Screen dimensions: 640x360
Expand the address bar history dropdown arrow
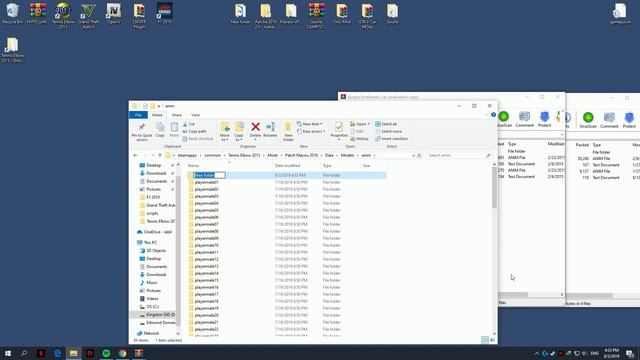click(x=413, y=156)
